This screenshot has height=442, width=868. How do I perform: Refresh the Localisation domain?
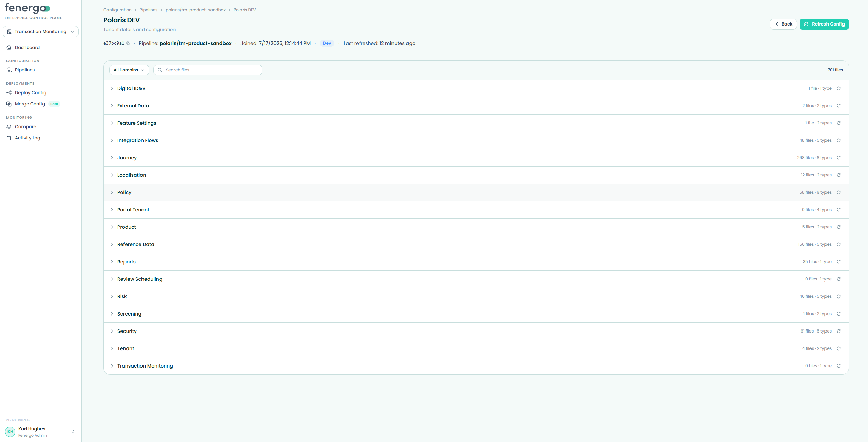click(839, 175)
